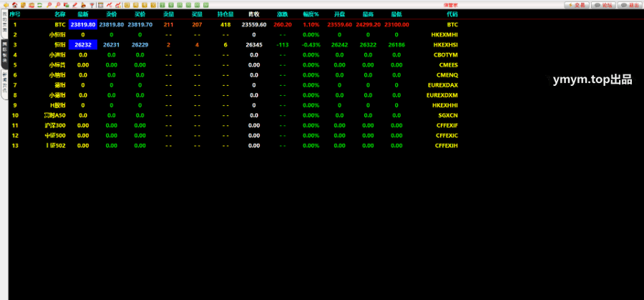This screenshot has height=300, width=644.
Task: Select the 小恒指 row name
Action: tap(57, 35)
